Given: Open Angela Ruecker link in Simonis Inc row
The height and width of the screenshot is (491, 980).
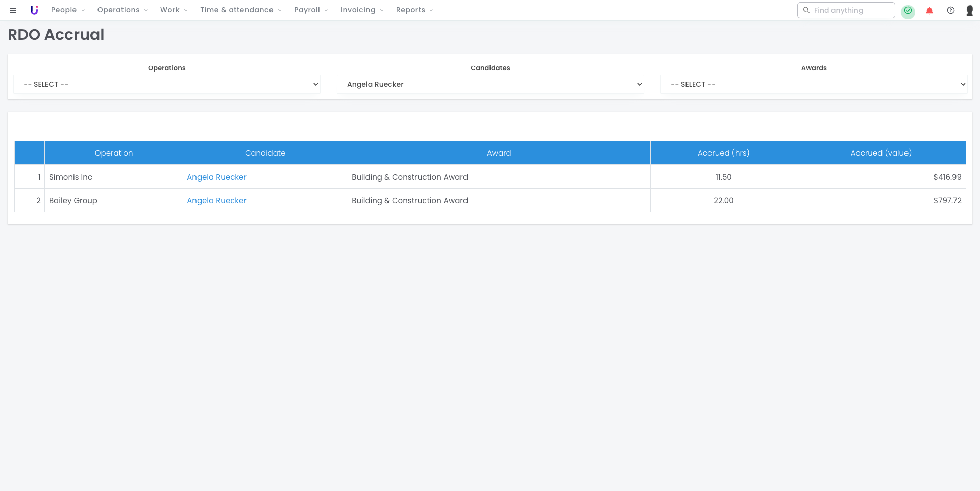Looking at the screenshot, I should [x=216, y=177].
